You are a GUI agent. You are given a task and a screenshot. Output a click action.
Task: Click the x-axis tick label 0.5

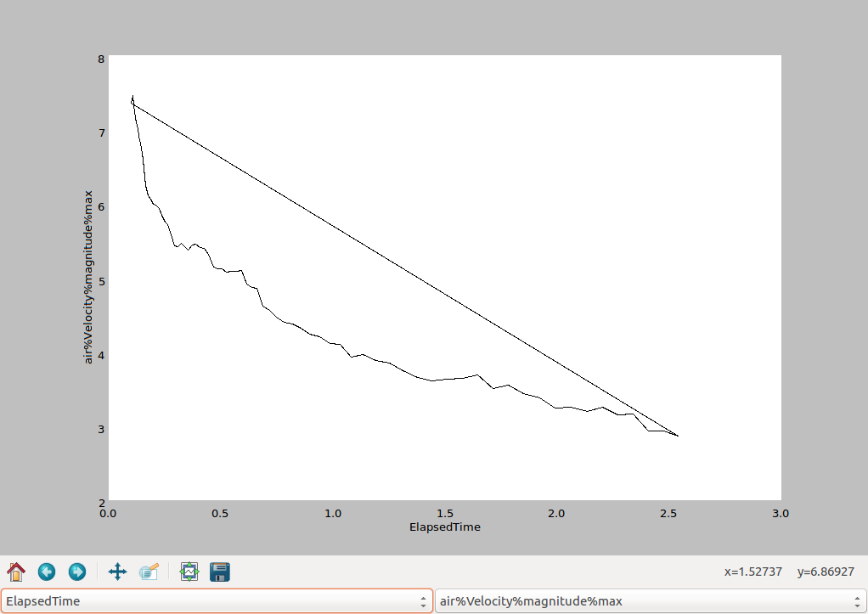coord(220,513)
